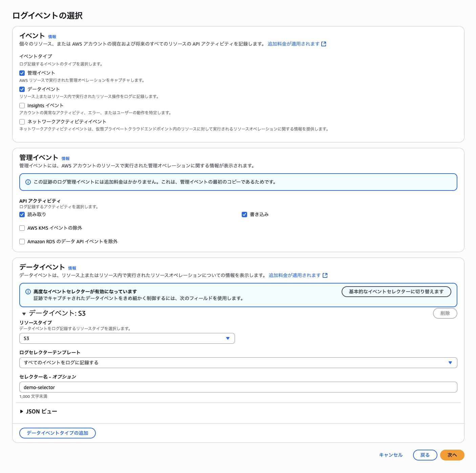The image size is (476, 473).
Task: Toggle the 管理イベント event type checkbox
Action: 22,73
